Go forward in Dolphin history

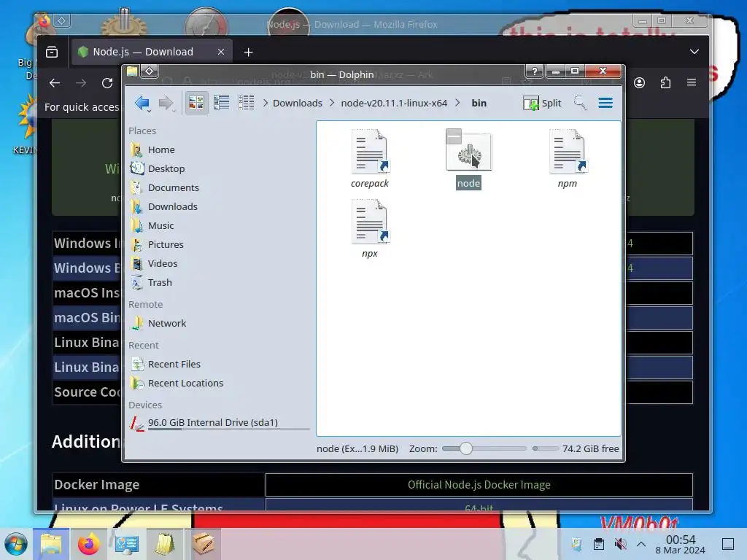166,103
